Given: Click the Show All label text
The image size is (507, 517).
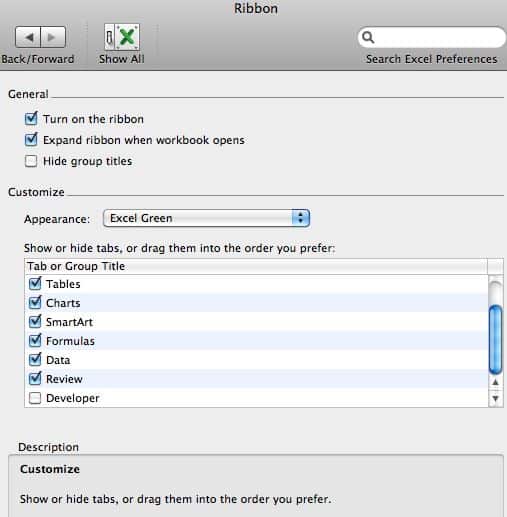Looking at the screenshot, I should pyautogui.click(x=122, y=59).
